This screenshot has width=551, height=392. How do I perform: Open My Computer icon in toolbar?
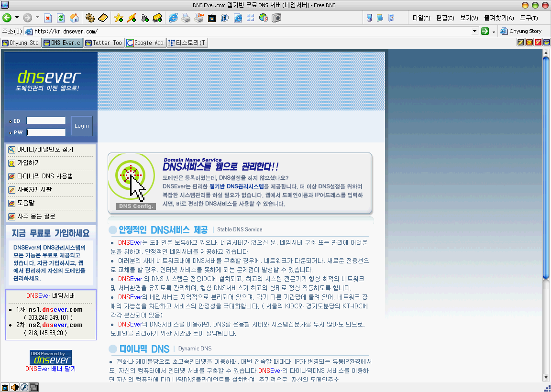(x=369, y=18)
